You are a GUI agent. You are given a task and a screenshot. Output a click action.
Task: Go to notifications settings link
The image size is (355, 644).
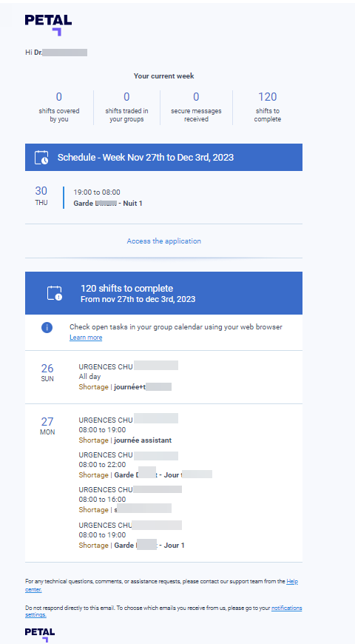point(163,611)
